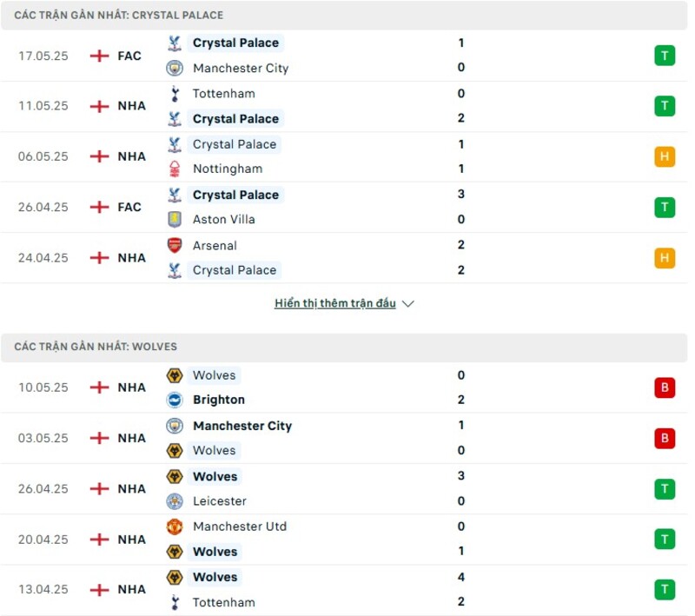Expand 'Hiển thị thêm trận đấu' to show more matches
695x616 pixels.
click(x=335, y=303)
